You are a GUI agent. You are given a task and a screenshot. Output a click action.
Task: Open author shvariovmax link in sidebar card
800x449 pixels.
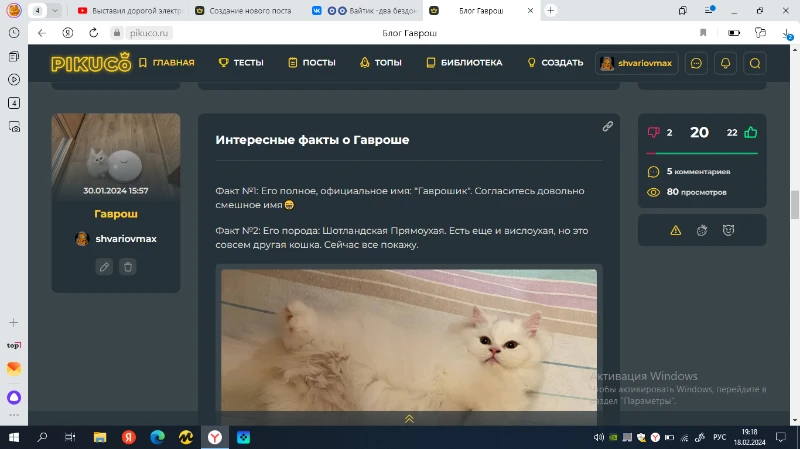click(x=116, y=239)
